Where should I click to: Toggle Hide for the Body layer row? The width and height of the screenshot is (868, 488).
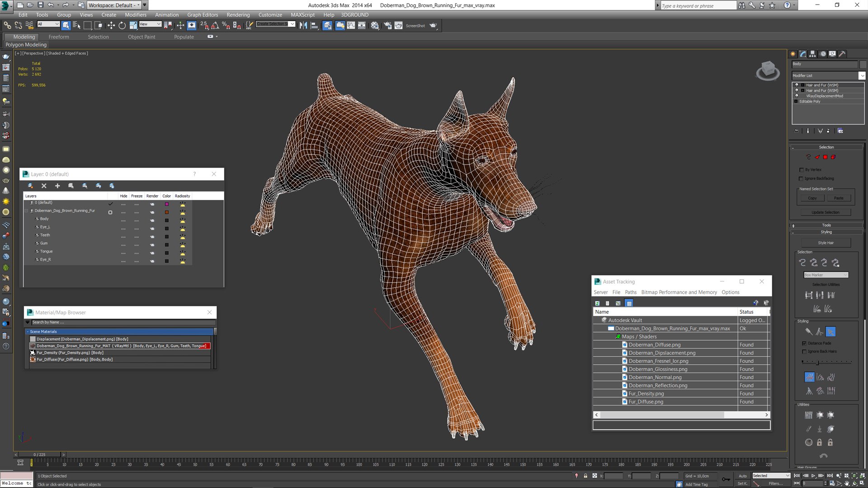pos(123,220)
